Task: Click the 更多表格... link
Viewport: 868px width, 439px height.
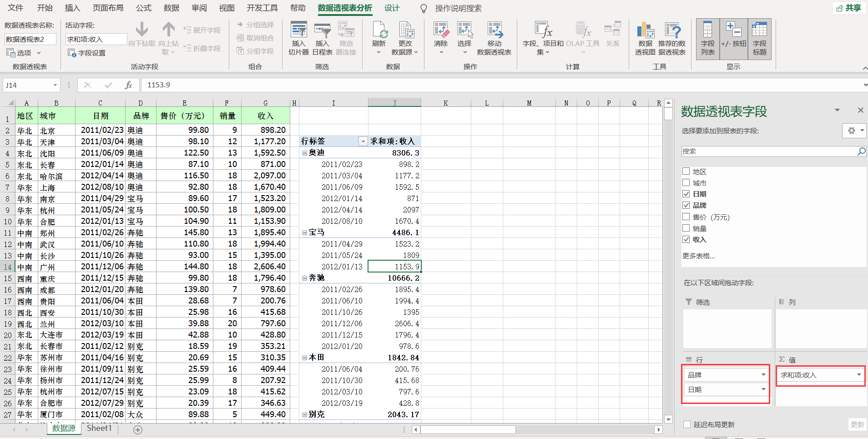Action: coord(698,256)
